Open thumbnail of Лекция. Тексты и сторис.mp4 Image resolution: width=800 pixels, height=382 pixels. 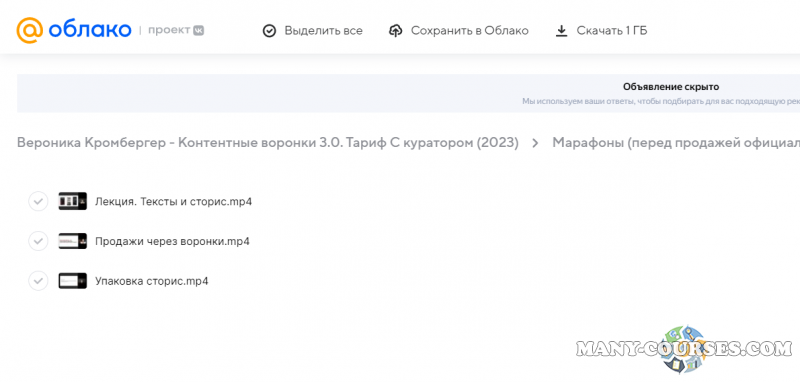pos(72,201)
